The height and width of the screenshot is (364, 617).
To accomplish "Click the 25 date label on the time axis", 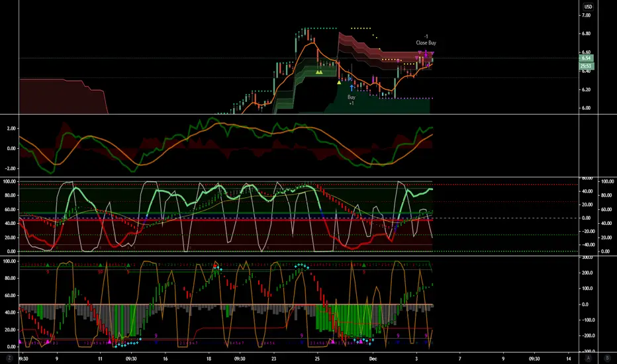I will [x=318, y=359].
